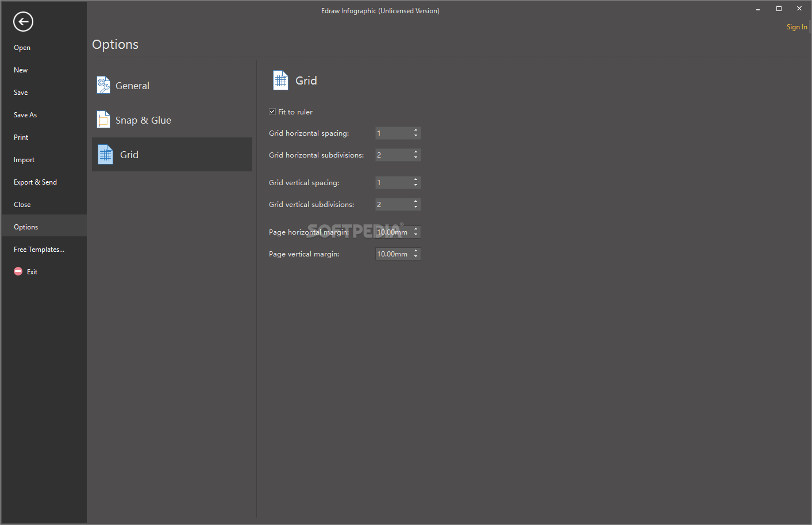Increase Grid vertical subdivisions with up arrow
Image resolution: width=812 pixels, height=525 pixels.
click(415, 202)
